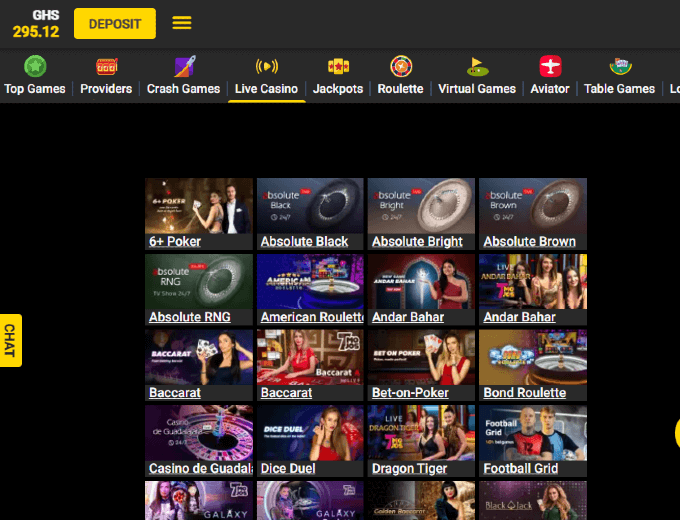Viewport: 680px width, 520px height.
Task: Click the Roulette wheel icon
Action: pos(401,66)
